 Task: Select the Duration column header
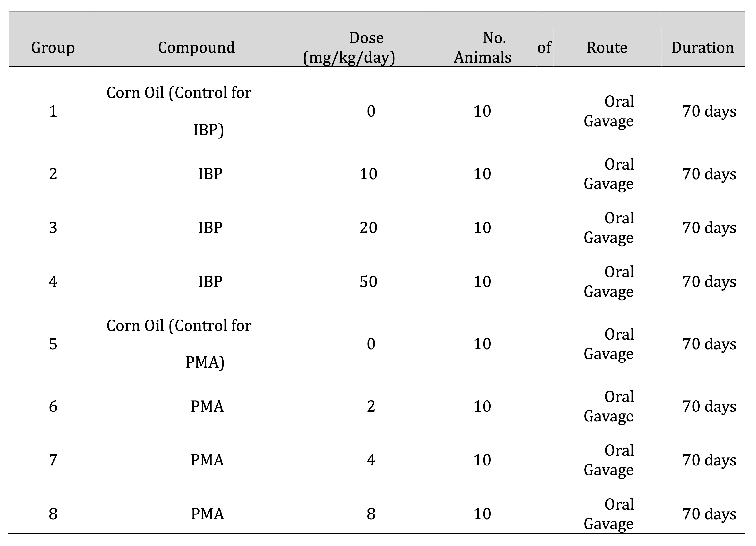(703, 48)
